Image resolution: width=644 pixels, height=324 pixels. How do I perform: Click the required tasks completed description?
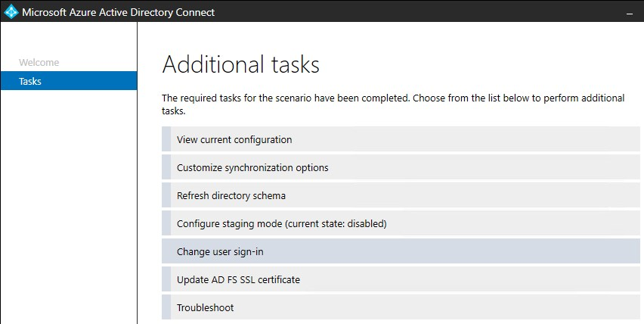(393, 104)
